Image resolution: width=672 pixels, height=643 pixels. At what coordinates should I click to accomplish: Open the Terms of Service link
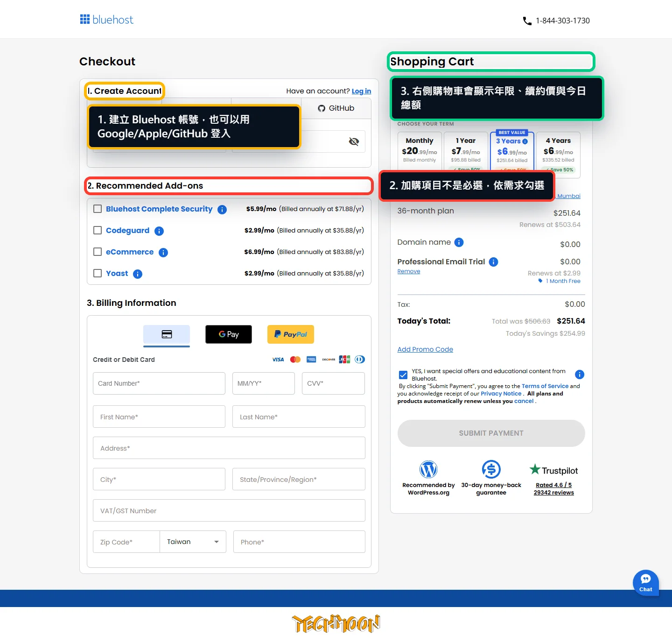pyautogui.click(x=545, y=386)
